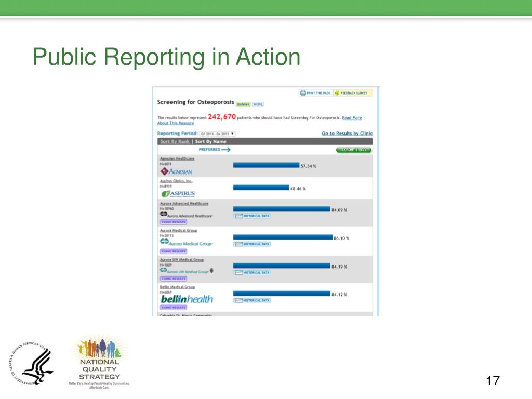Click the patient count 242,670
The image size is (532, 399).
coord(222,117)
